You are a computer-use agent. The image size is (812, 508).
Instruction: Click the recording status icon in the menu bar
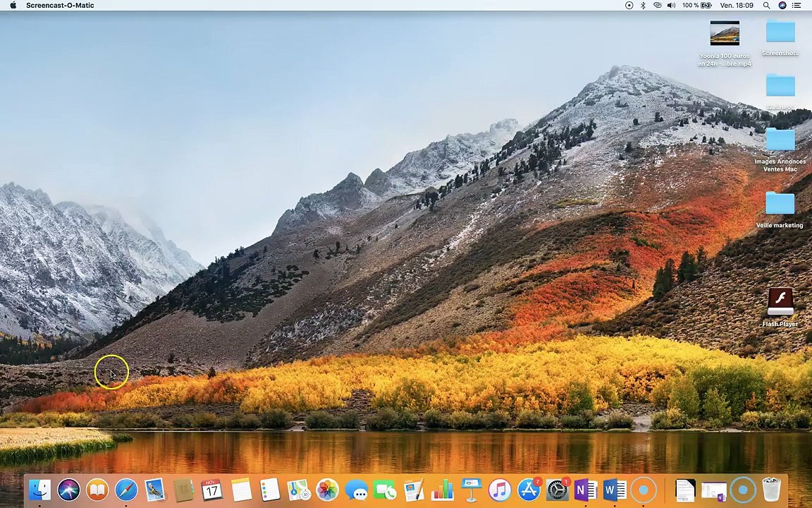coord(629,5)
